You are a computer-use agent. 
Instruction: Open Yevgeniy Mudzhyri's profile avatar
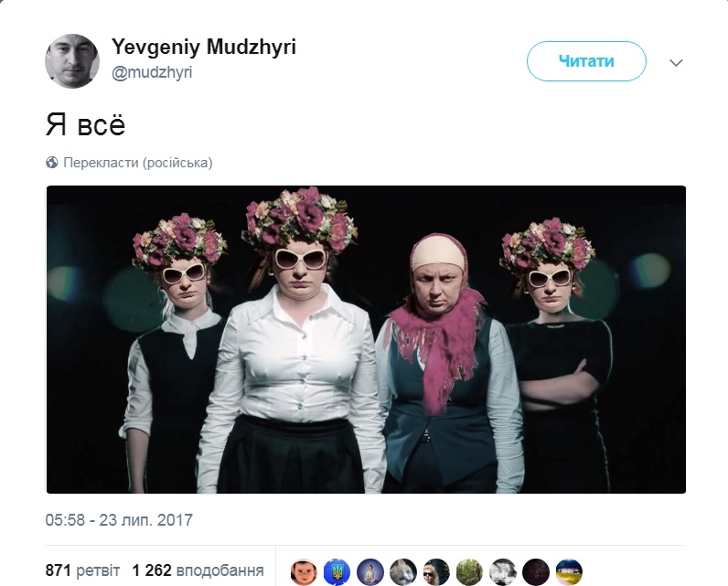pyautogui.click(x=72, y=60)
